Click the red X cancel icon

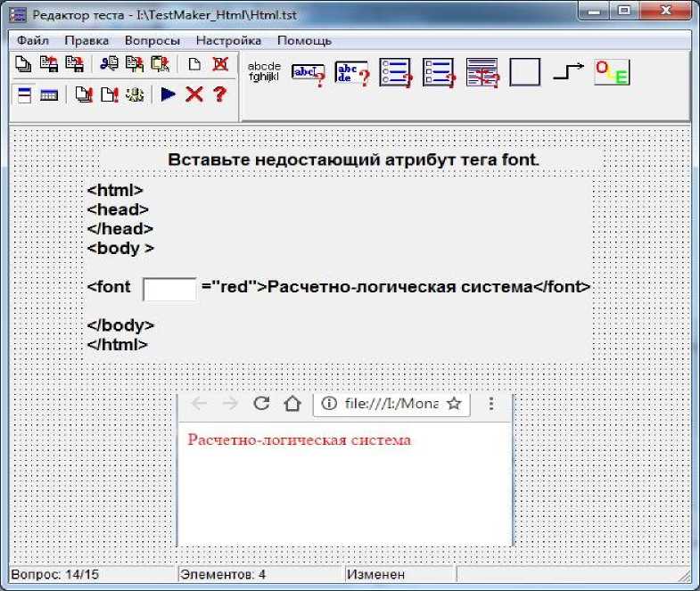194,94
